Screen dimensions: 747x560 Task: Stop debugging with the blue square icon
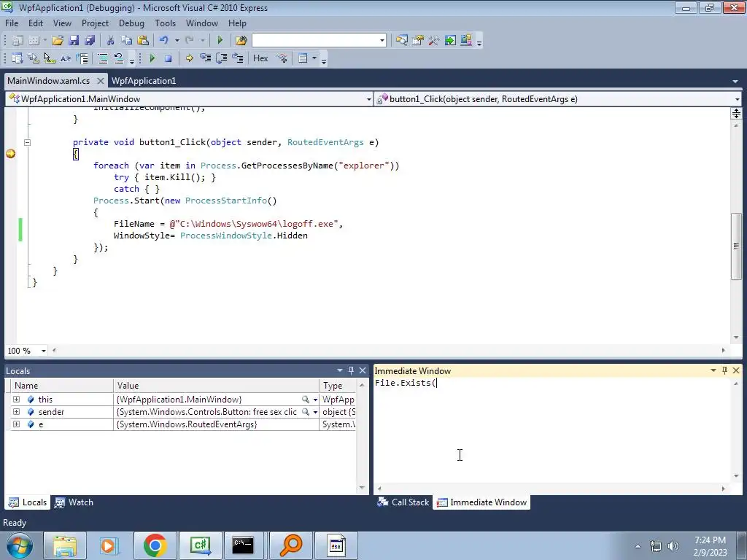[169, 58]
